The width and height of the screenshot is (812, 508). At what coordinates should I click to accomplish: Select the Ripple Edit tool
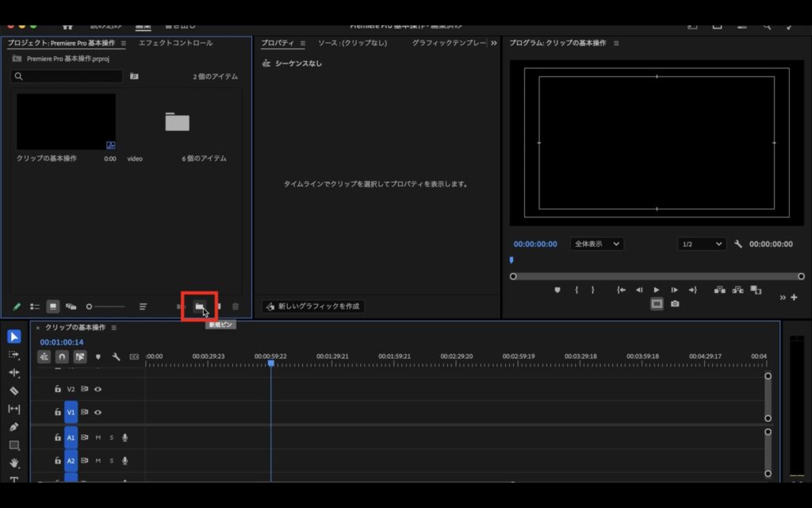tap(14, 373)
